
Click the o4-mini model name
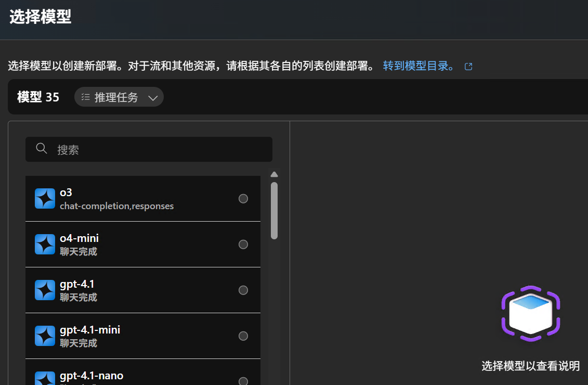tap(79, 238)
